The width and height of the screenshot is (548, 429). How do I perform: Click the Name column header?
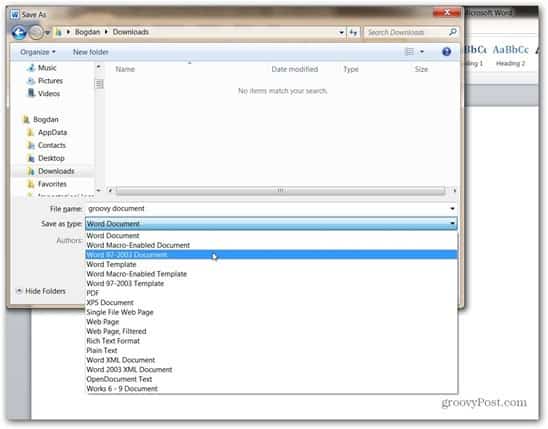[x=125, y=69]
